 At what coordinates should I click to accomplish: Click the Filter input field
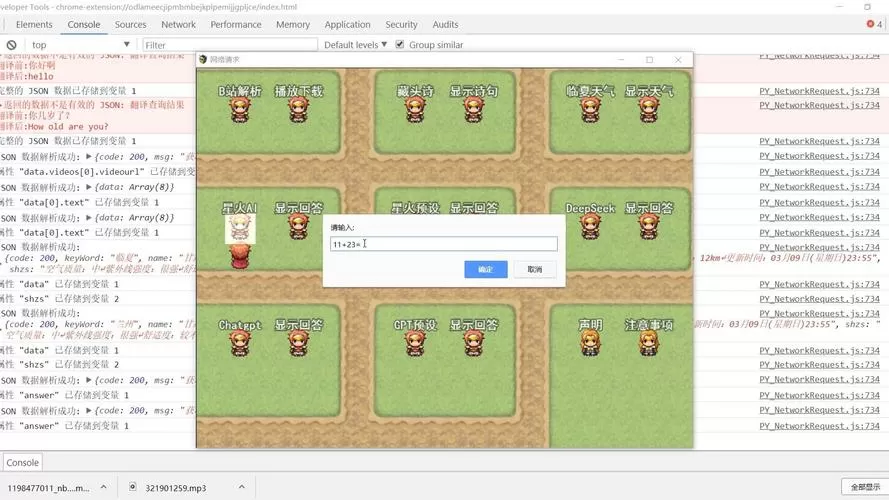pos(230,45)
